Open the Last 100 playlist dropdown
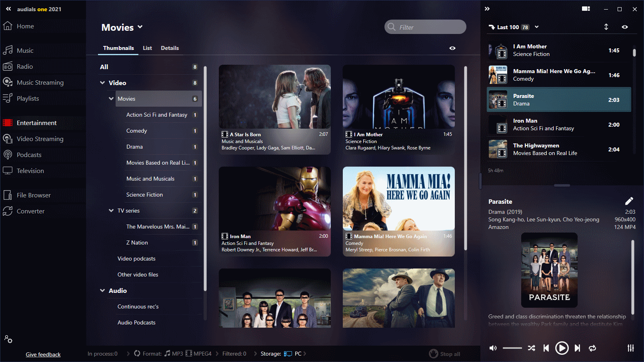Viewport: 644px width, 362px height. [537, 27]
